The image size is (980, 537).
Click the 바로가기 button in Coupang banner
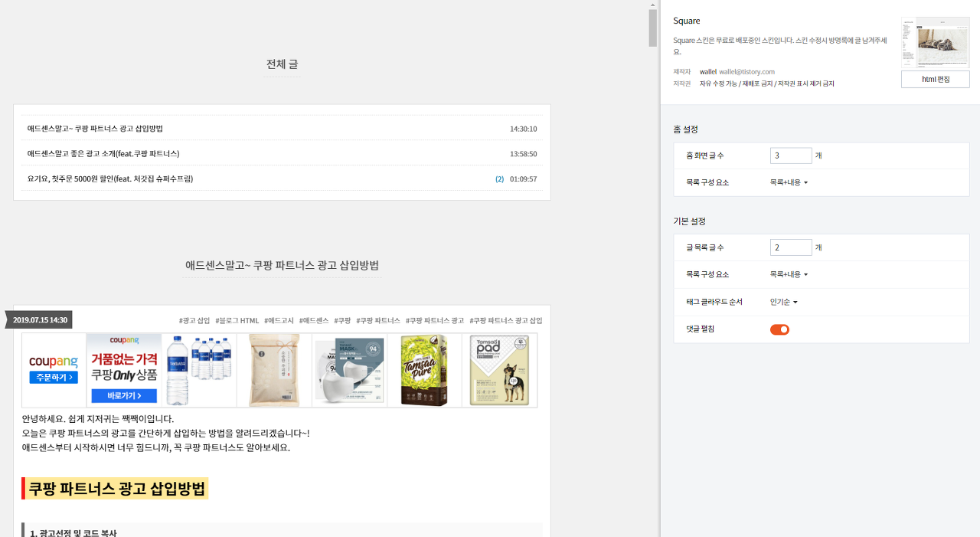click(124, 395)
